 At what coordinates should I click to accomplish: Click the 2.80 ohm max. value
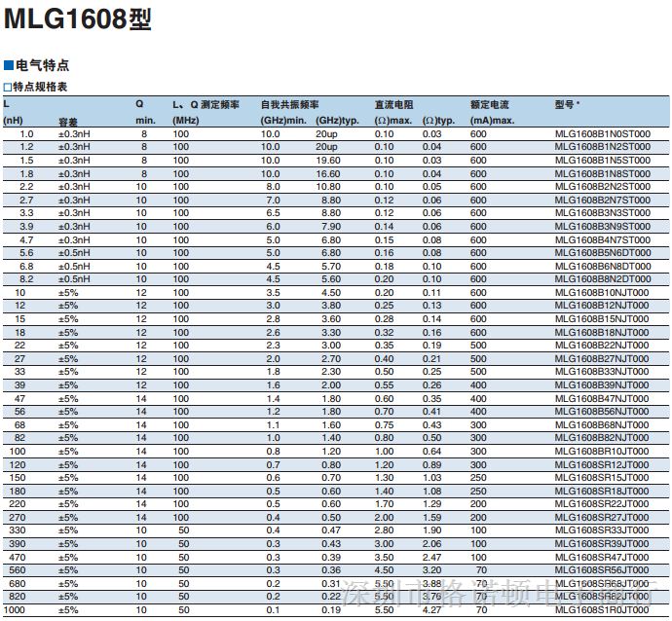tap(384, 530)
